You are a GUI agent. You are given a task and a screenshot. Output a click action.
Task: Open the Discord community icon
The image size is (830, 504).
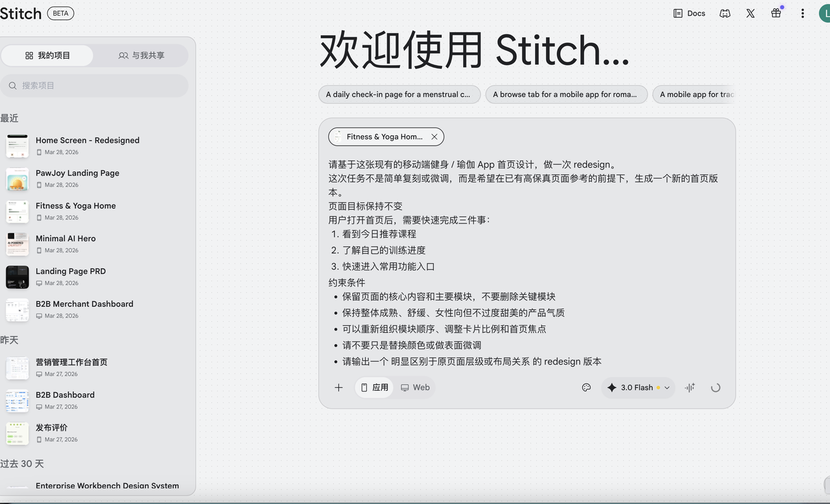(x=725, y=13)
